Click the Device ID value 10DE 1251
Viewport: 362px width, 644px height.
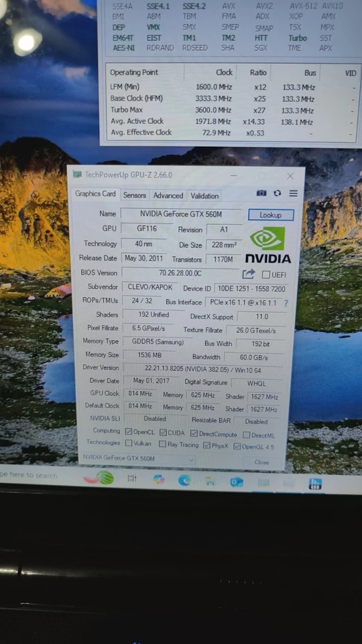[250, 288]
